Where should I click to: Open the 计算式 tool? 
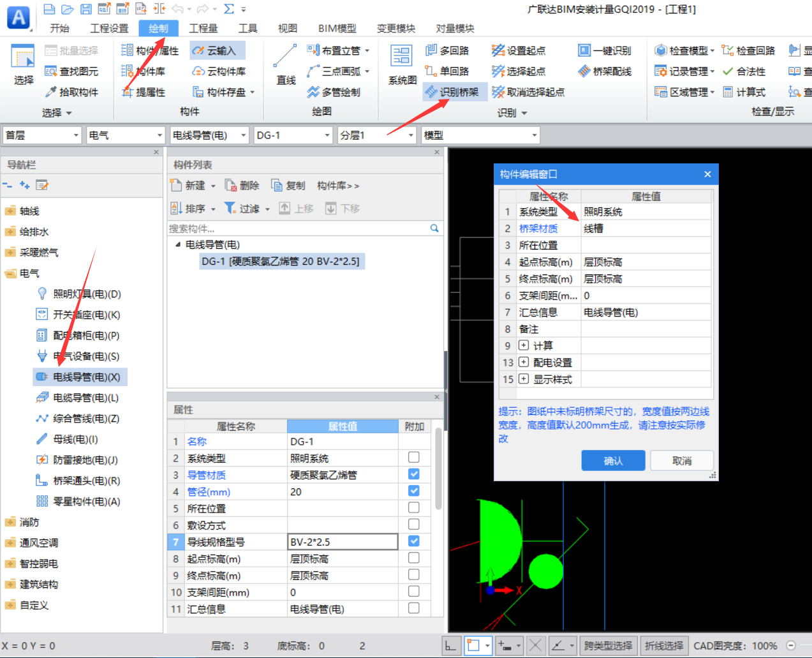[x=744, y=92]
